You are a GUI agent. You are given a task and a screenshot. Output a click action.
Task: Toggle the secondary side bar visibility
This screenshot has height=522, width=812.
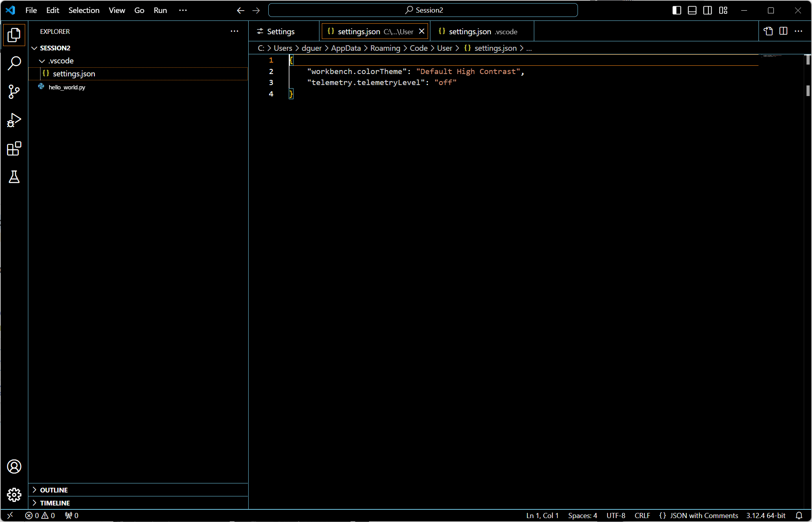coord(707,10)
